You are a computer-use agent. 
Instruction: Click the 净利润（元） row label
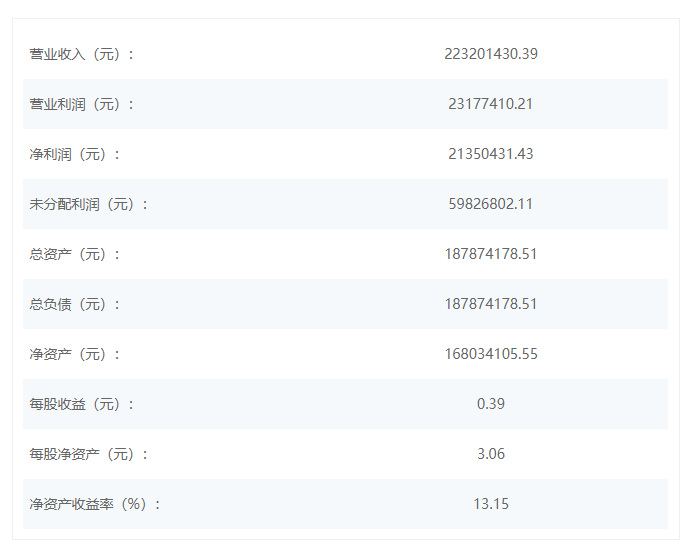click(x=75, y=154)
